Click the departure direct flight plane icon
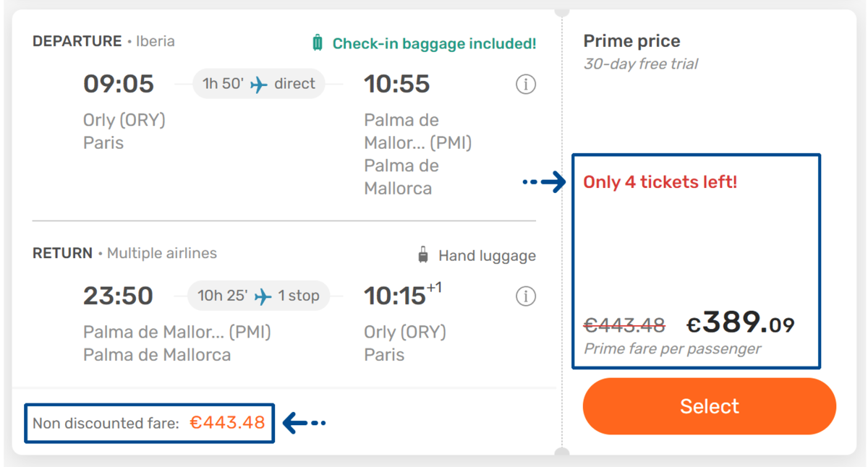Image resolution: width=868 pixels, height=467 pixels. 259,85
